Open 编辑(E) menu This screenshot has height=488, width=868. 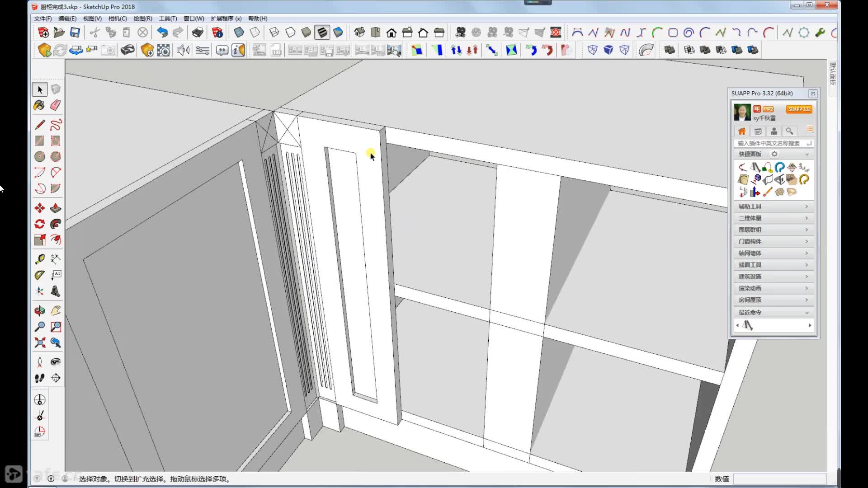[67, 19]
